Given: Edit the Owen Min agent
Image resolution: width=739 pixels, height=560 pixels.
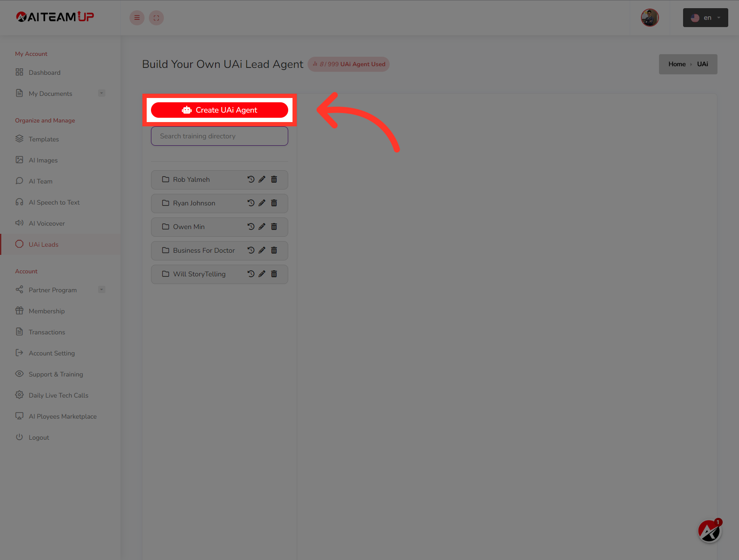Looking at the screenshot, I should [262, 226].
